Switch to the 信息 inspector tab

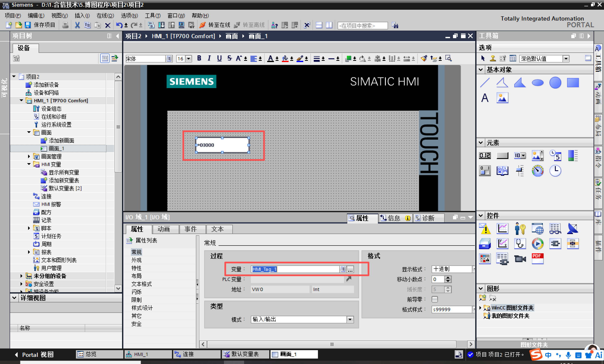(395, 218)
